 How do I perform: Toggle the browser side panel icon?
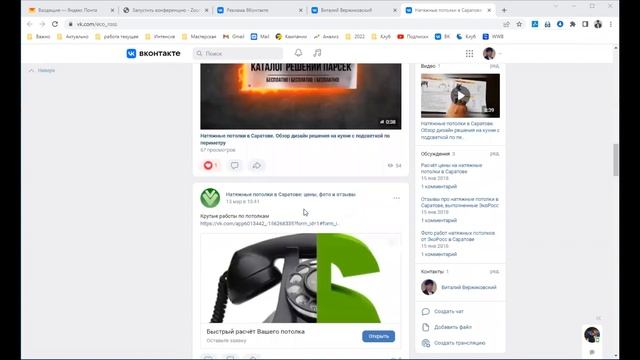585,24
